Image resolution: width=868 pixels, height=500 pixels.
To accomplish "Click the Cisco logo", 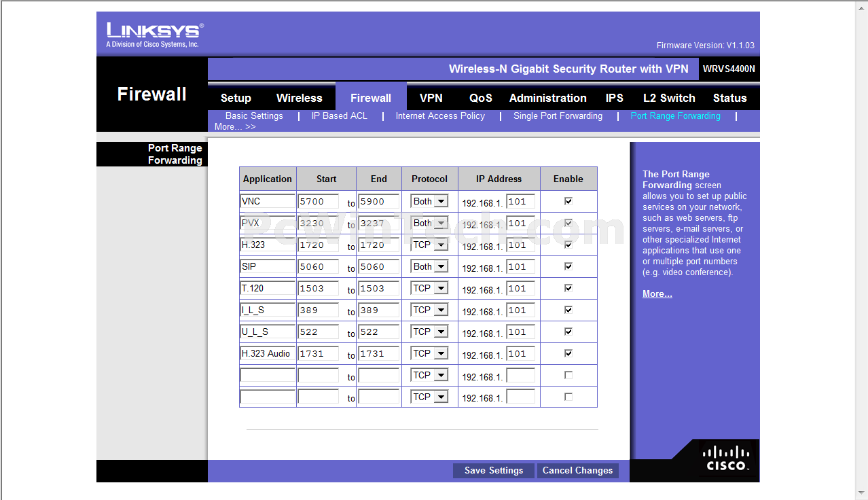I will (x=727, y=459).
